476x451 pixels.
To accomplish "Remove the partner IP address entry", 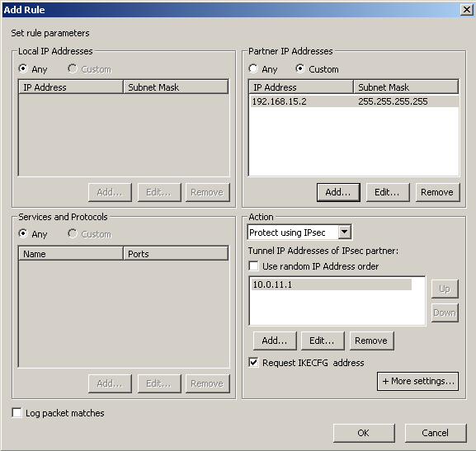I will [437, 192].
